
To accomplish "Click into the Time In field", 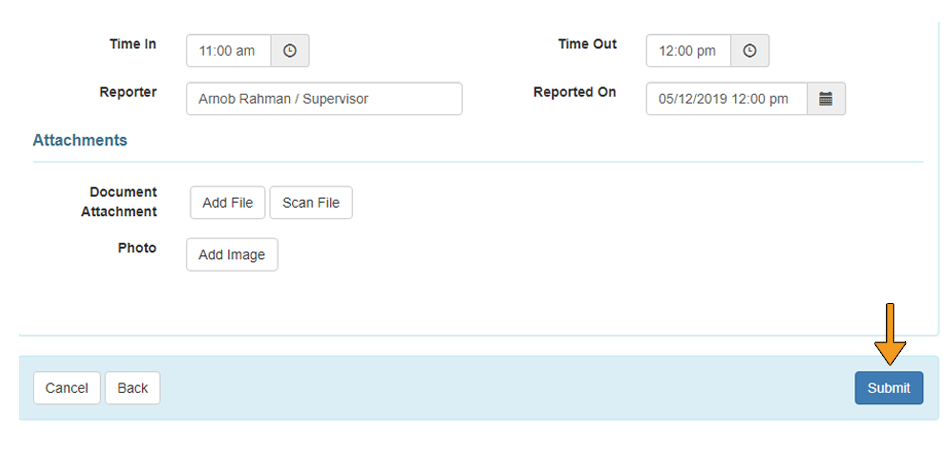I will (x=228, y=51).
